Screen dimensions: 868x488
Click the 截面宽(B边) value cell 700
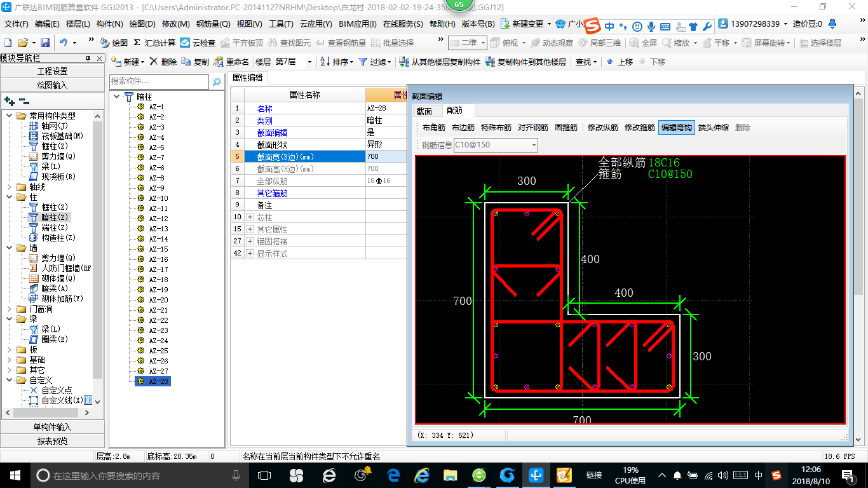[385, 156]
